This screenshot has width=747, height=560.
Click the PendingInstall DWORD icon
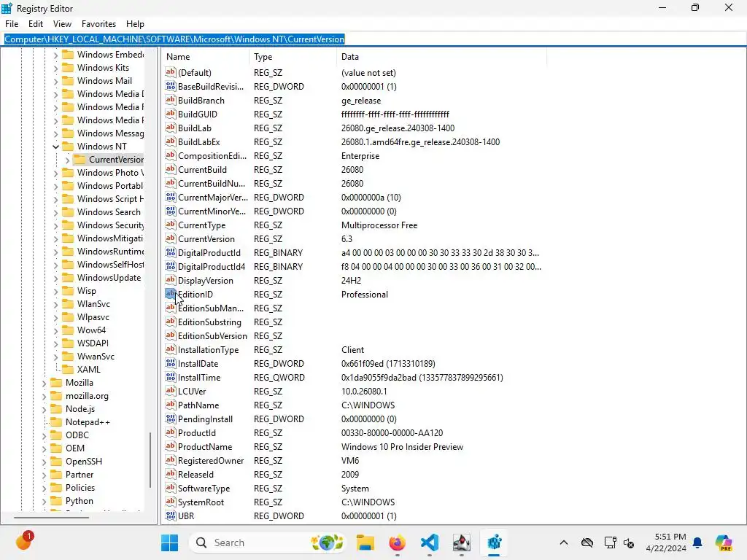(x=170, y=419)
